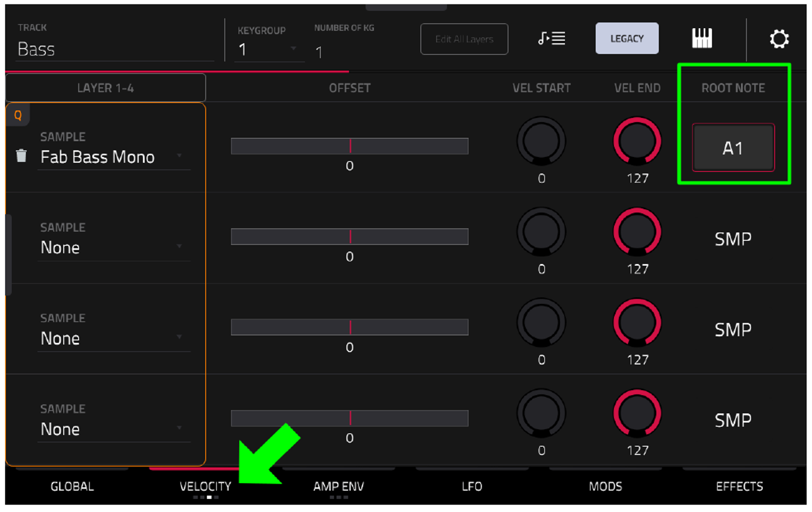812x512 pixels.
Task: Delete the Fab Bass Mono sample with trash icon
Action: (22, 155)
